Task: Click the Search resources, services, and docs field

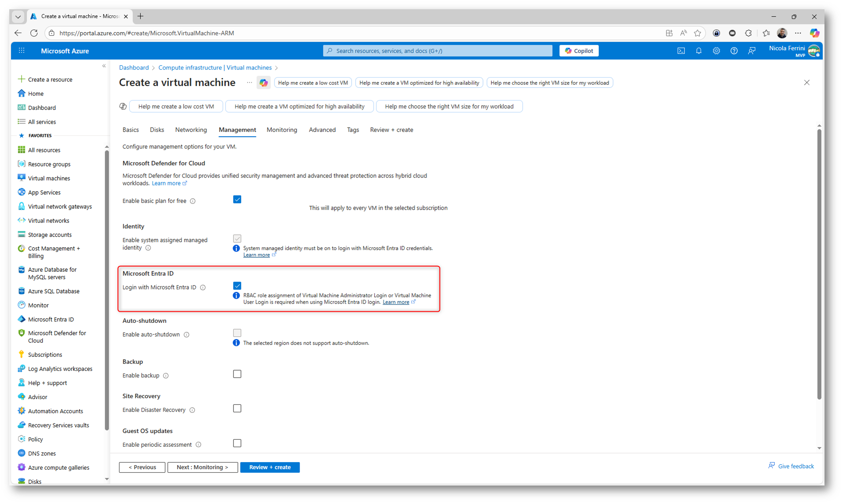Action: click(437, 51)
